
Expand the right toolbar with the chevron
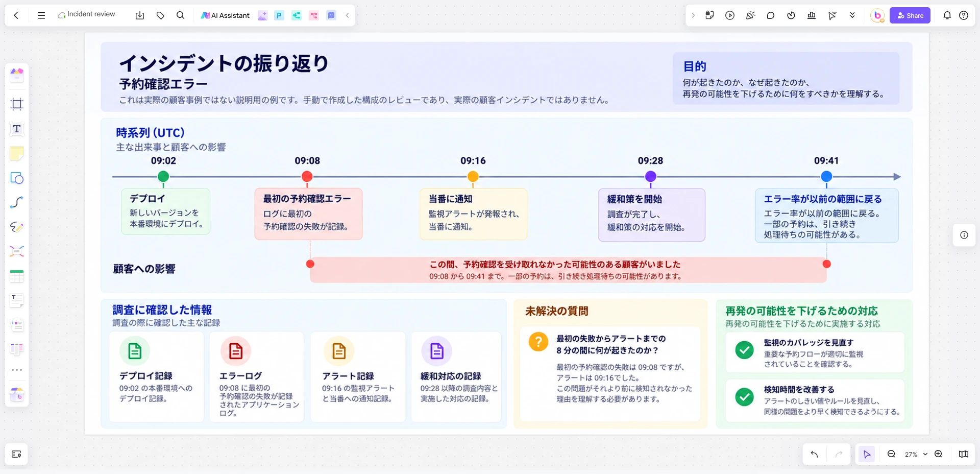click(693, 15)
